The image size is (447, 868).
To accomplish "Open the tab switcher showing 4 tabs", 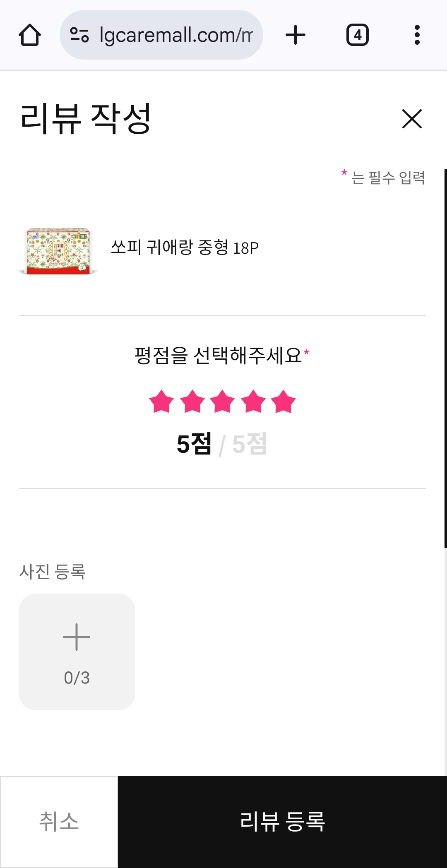I will tap(357, 35).
